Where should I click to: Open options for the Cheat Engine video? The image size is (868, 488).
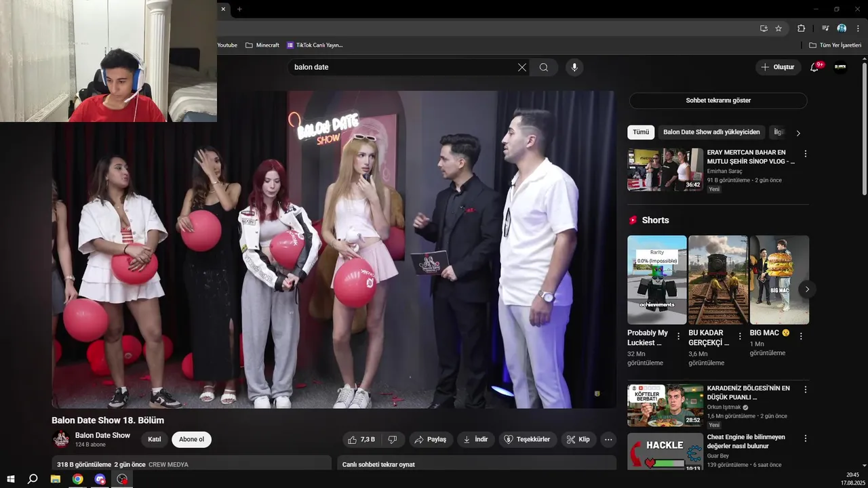(x=806, y=439)
